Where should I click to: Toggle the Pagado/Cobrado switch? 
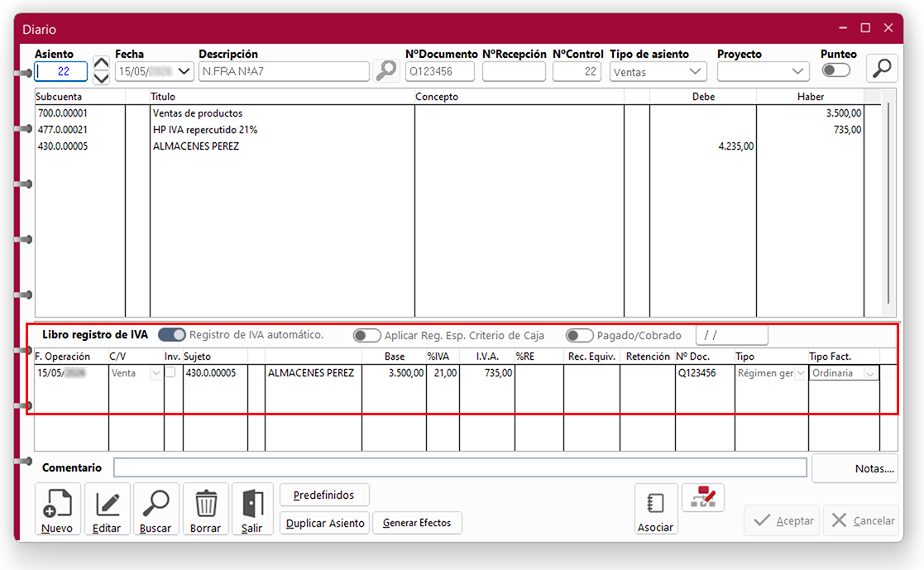click(x=579, y=336)
